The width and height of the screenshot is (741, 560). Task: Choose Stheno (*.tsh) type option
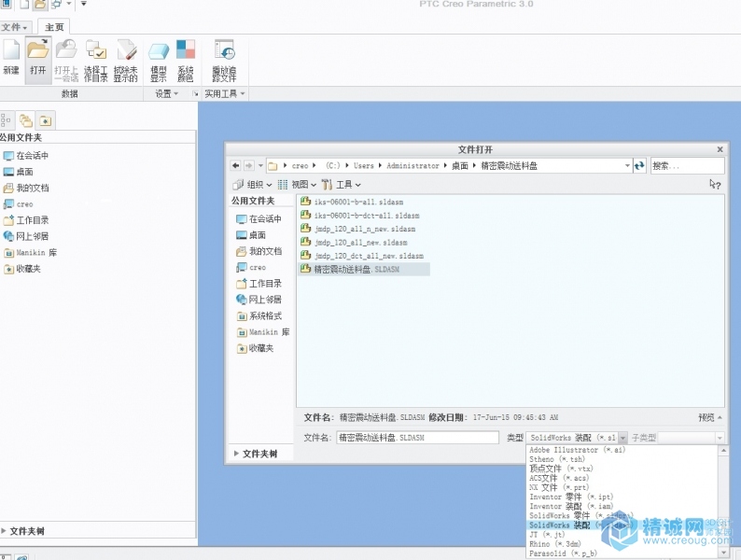(557, 459)
